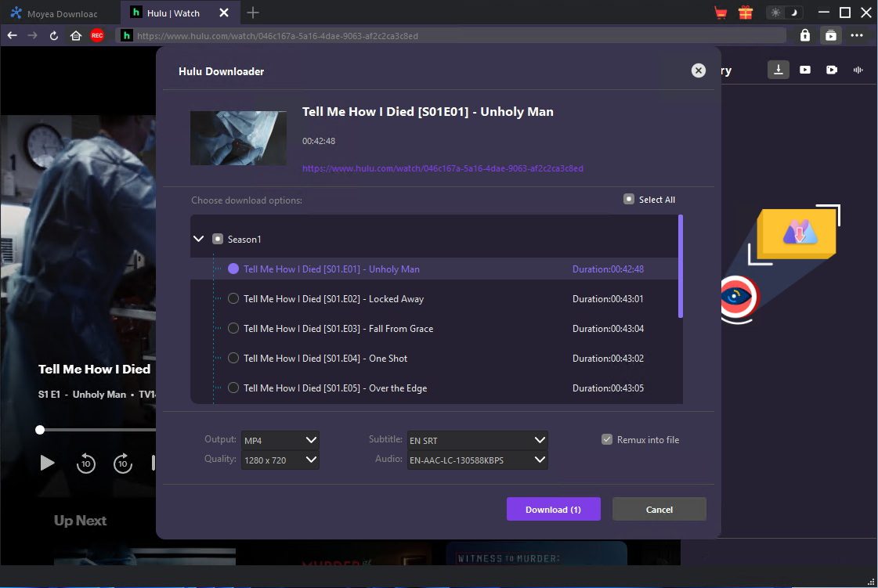Switch to the Moyea Downloader tab

click(x=60, y=13)
